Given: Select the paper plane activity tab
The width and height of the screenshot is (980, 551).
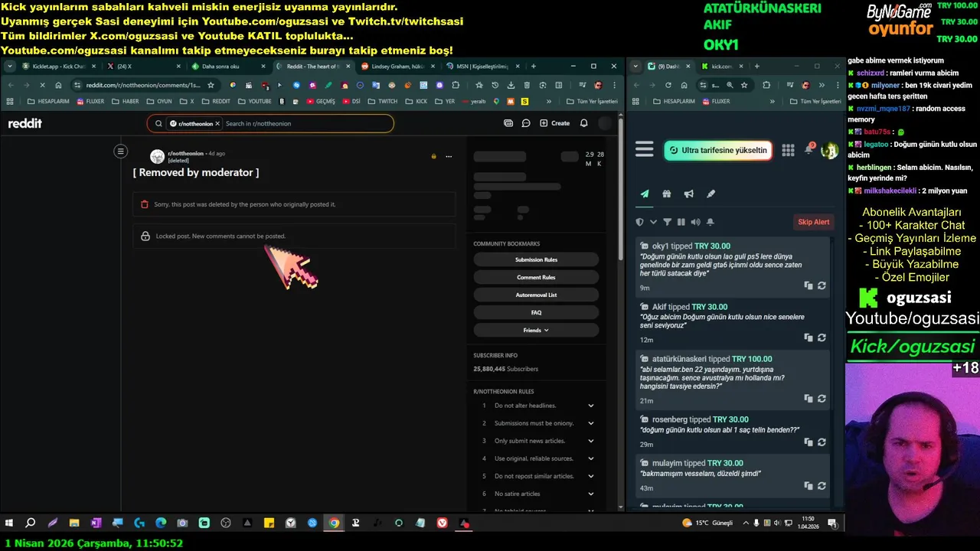Looking at the screenshot, I should coord(645,194).
